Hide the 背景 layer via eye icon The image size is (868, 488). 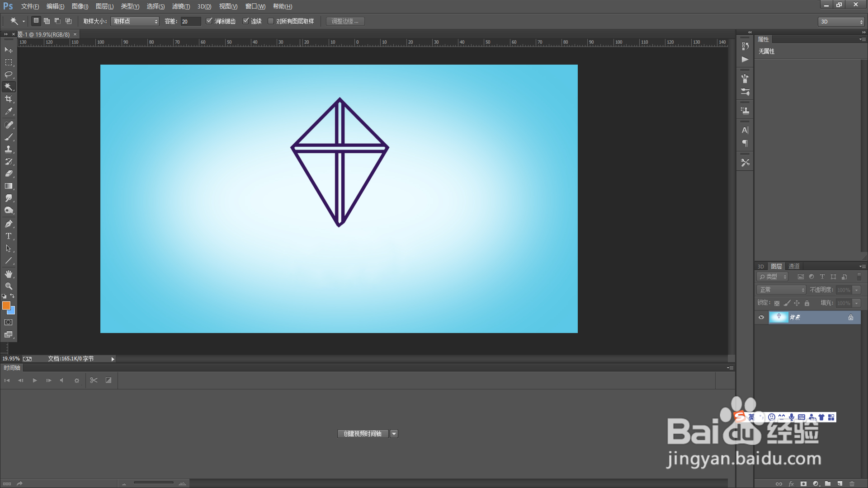(x=761, y=318)
